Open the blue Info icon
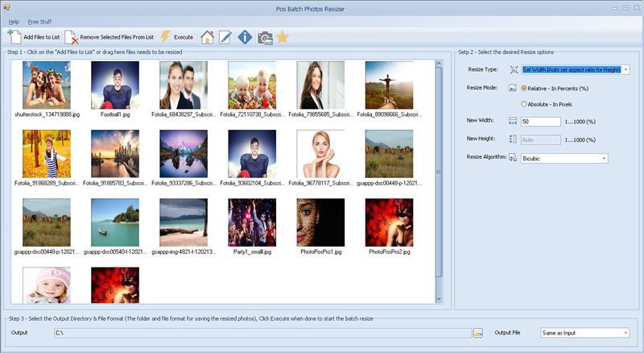The image size is (644, 353). pos(246,36)
